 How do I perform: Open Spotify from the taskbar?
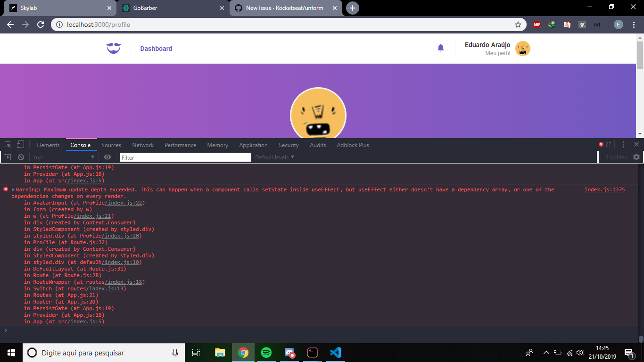(266, 353)
